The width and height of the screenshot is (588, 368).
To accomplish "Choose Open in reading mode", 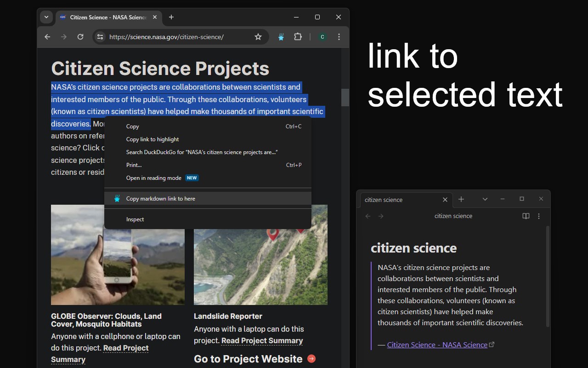I will (208, 178).
